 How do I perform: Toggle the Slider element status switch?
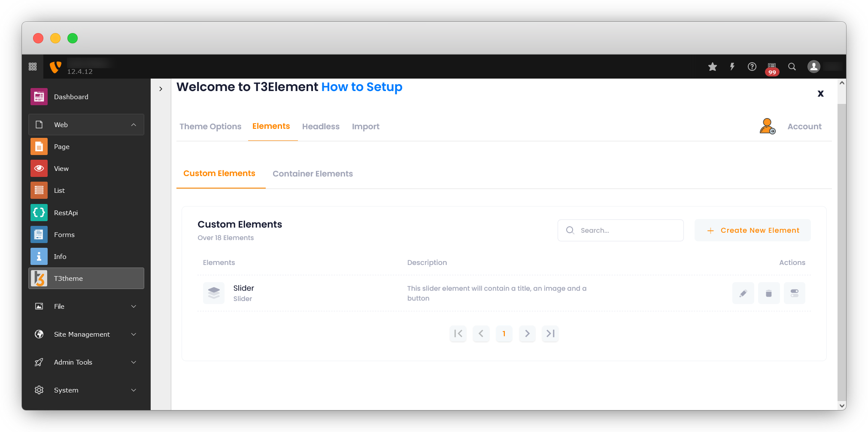pos(795,293)
